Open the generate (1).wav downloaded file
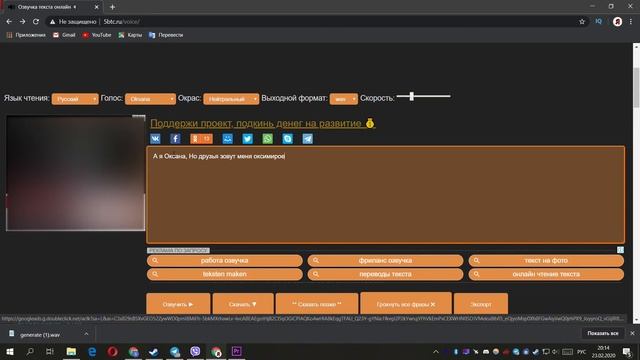Viewport: 640px width, 360px height. click(x=40, y=335)
